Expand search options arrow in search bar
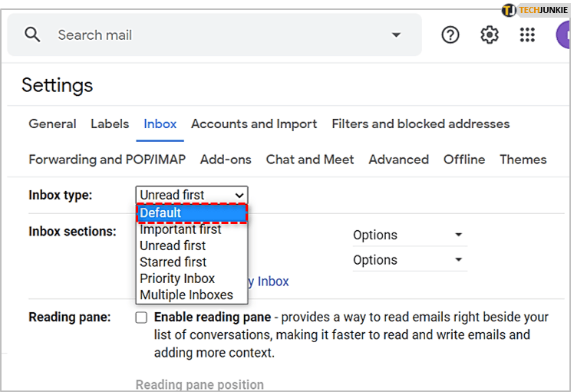The width and height of the screenshot is (574, 392). pos(396,35)
